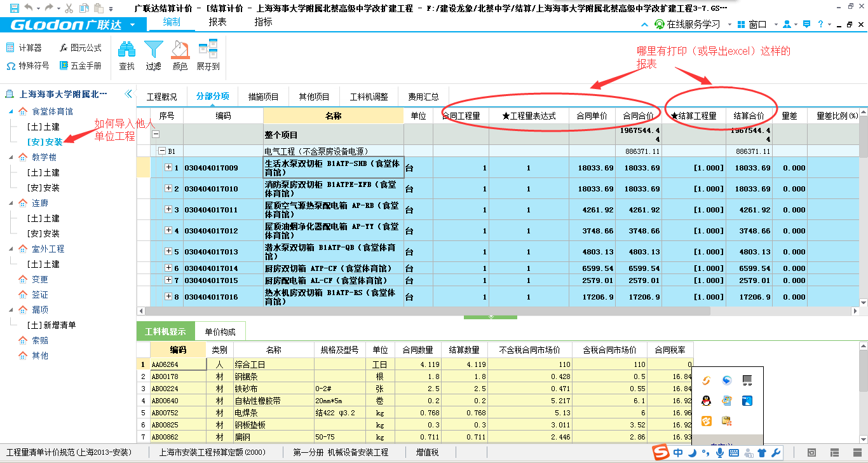Open the Sogou soft keyboard icon

(734, 452)
